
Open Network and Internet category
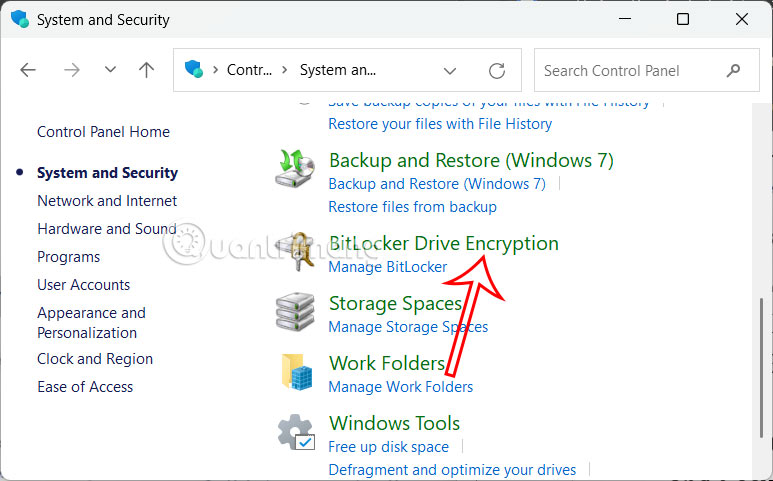pyautogui.click(x=107, y=200)
